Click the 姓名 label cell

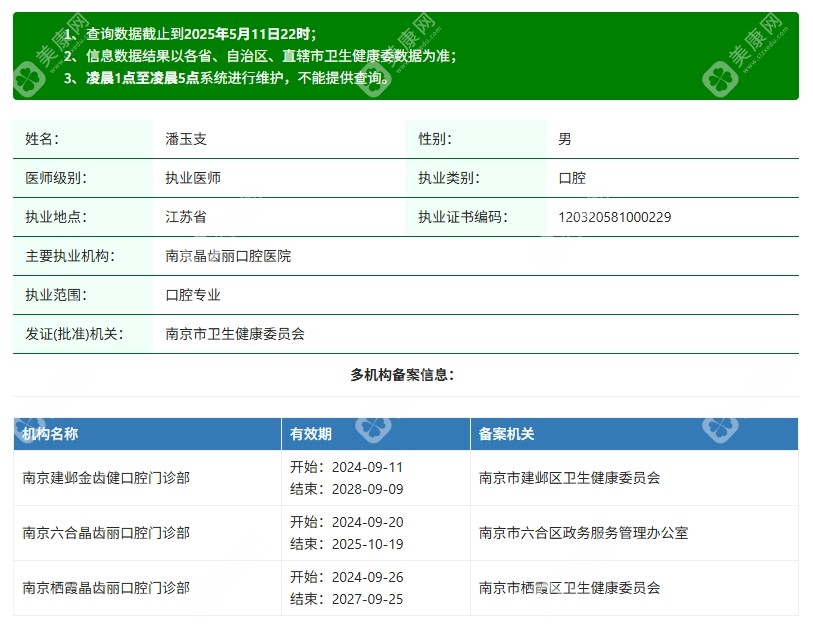83,139
